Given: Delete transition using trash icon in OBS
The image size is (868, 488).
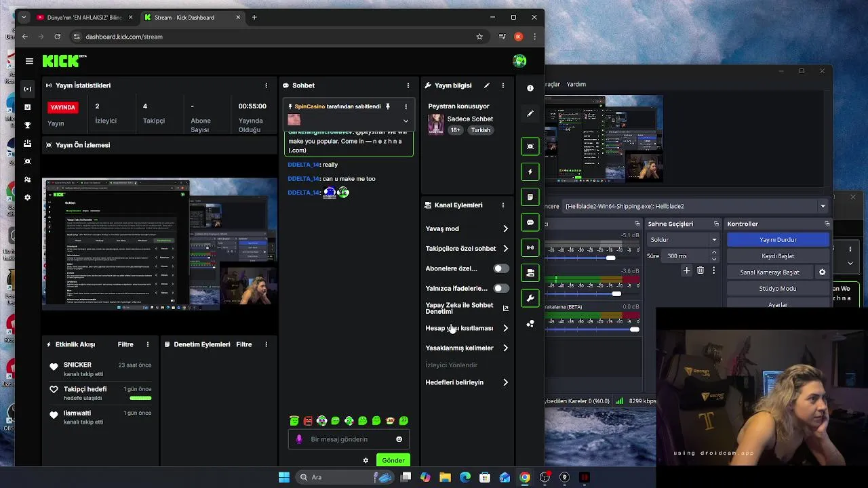Looking at the screenshot, I should tap(701, 270).
